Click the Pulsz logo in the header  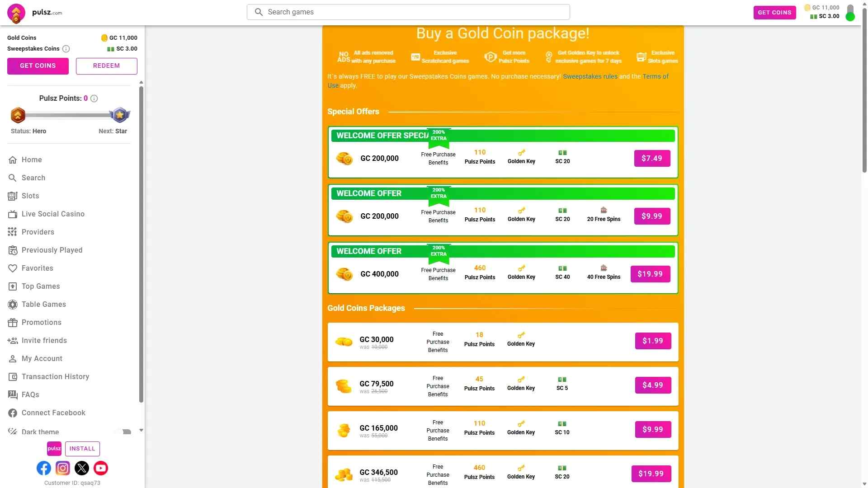pos(35,13)
